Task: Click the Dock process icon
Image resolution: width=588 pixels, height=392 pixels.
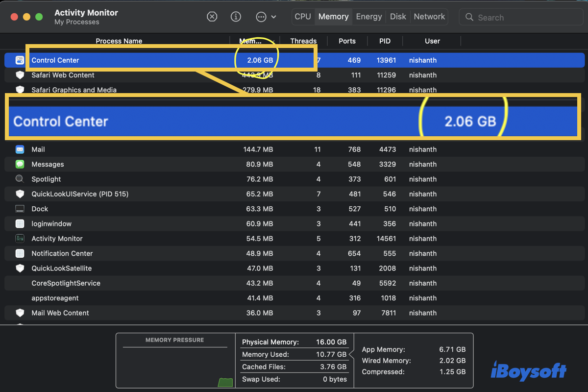Action: pyautogui.click(x=20, y=209)
